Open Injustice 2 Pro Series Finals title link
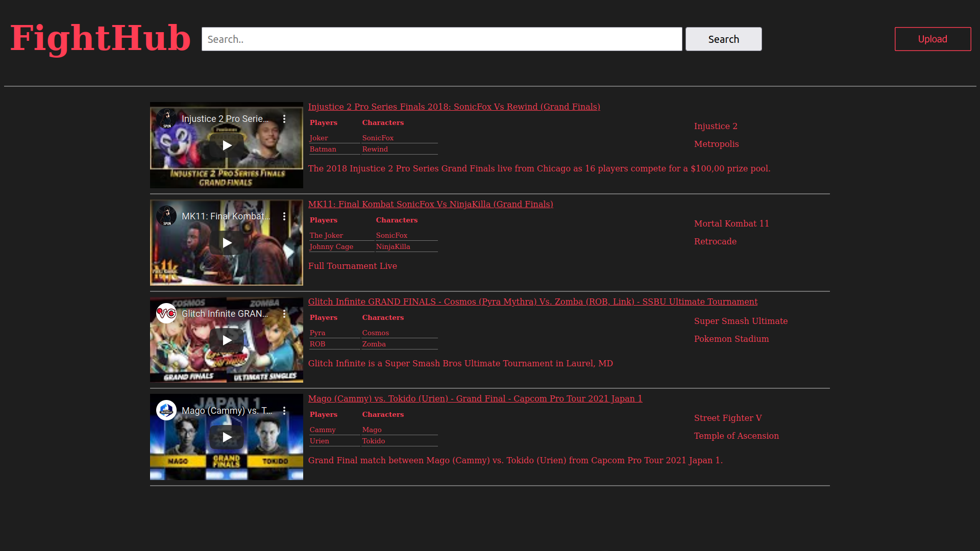 coord(454,107)
